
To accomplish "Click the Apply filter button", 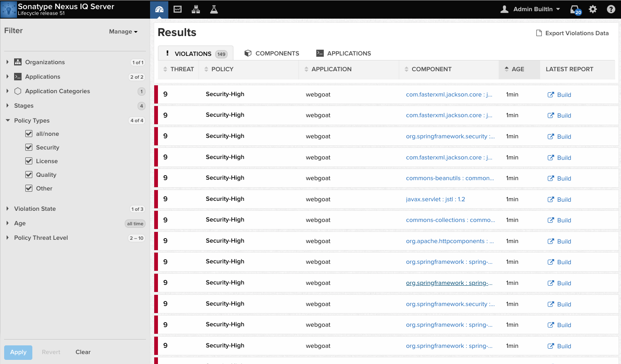I will click(18, 352).
